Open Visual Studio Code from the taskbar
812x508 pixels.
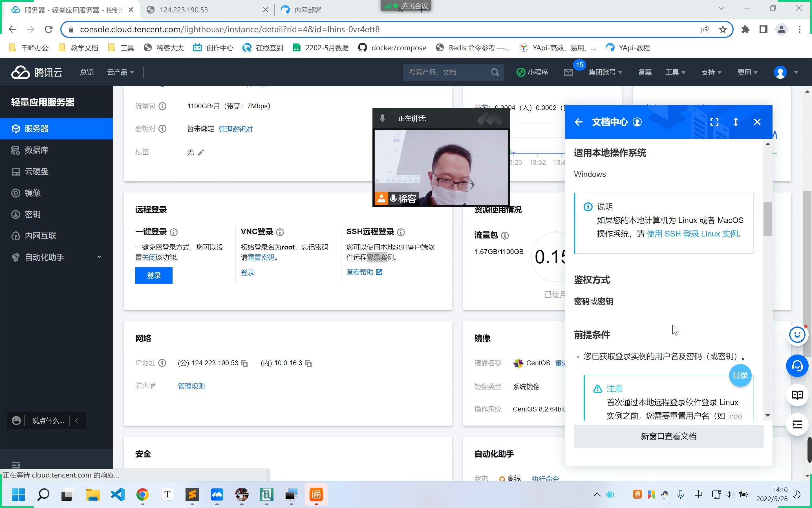(x=118, y=494)
